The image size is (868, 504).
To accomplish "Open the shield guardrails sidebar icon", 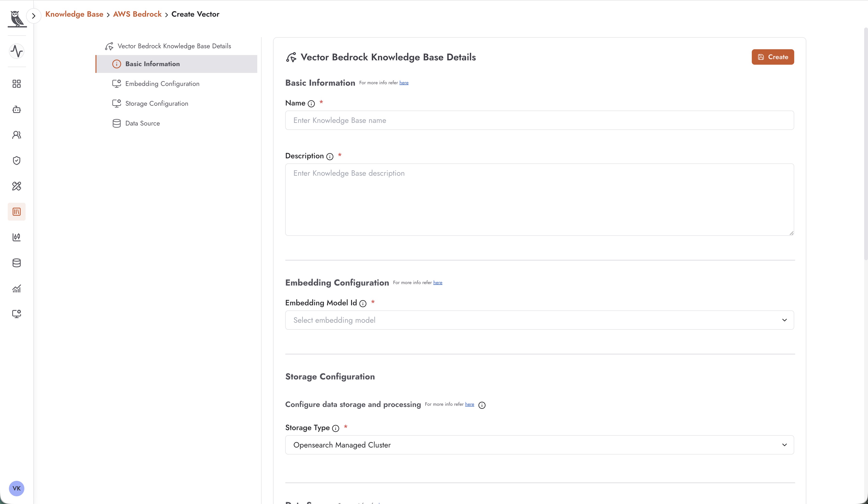I will point(17,160).
